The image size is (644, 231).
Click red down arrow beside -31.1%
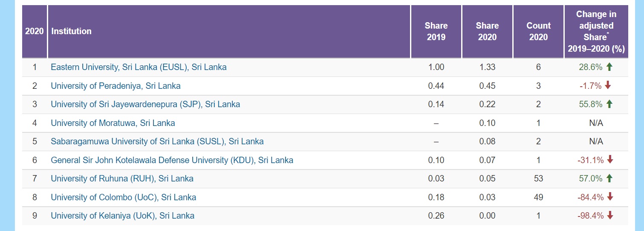tap(610, 160)
